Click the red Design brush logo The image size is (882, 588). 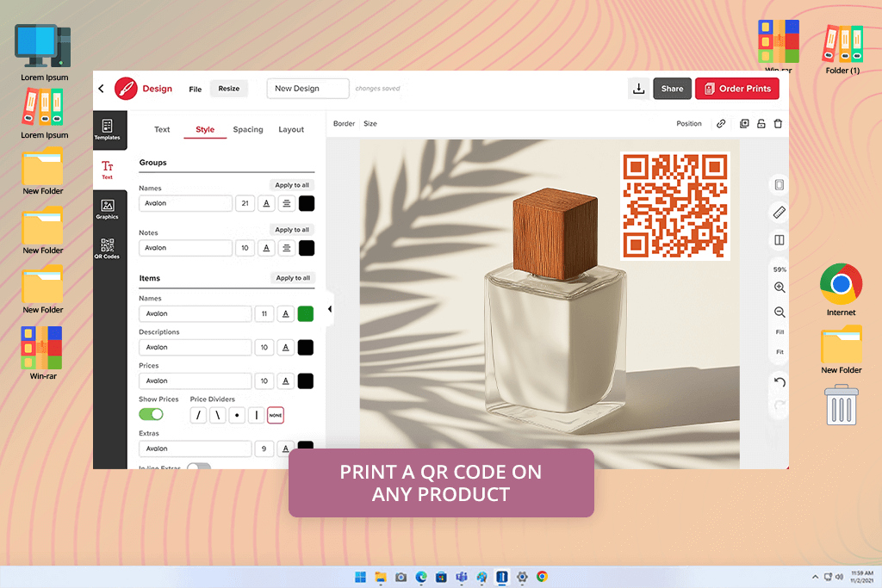pyautogui.click(x=126, y=89)
